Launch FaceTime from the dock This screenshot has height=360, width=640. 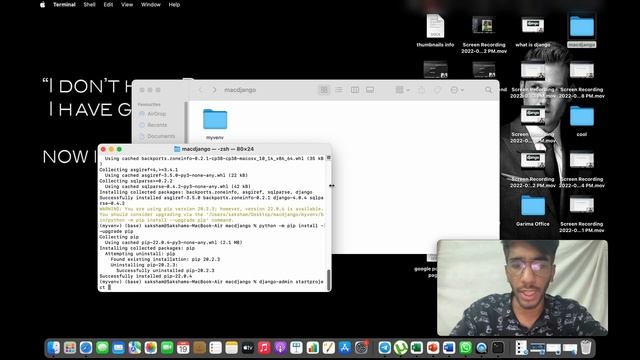[167, 348]
